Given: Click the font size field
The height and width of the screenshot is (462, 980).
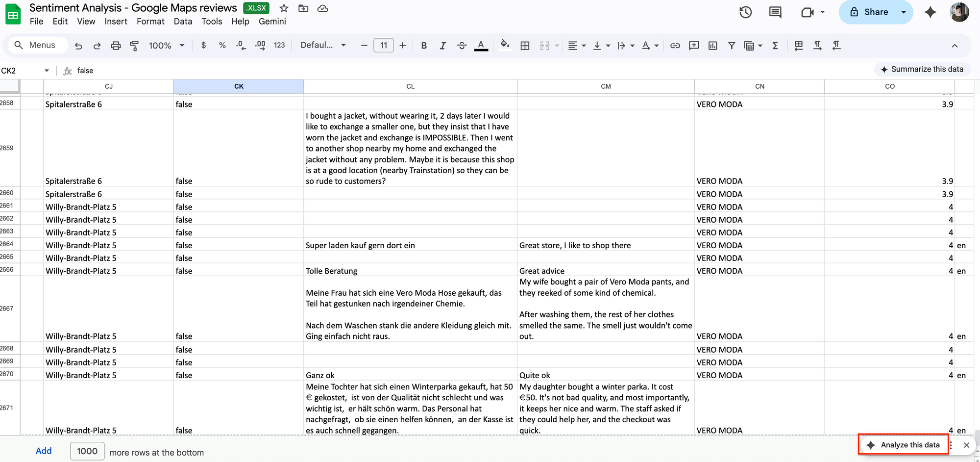Looking at the screenshot, I should (384, 46).
